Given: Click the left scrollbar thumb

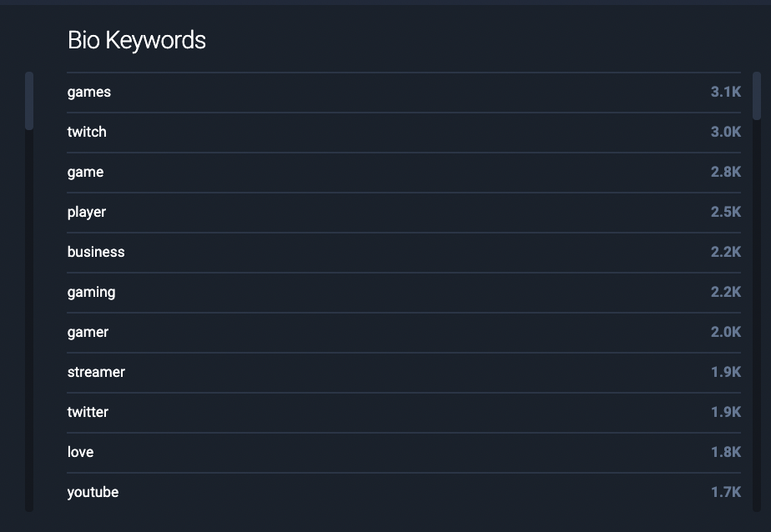Looking at the screenshot, I should [29, 101].
